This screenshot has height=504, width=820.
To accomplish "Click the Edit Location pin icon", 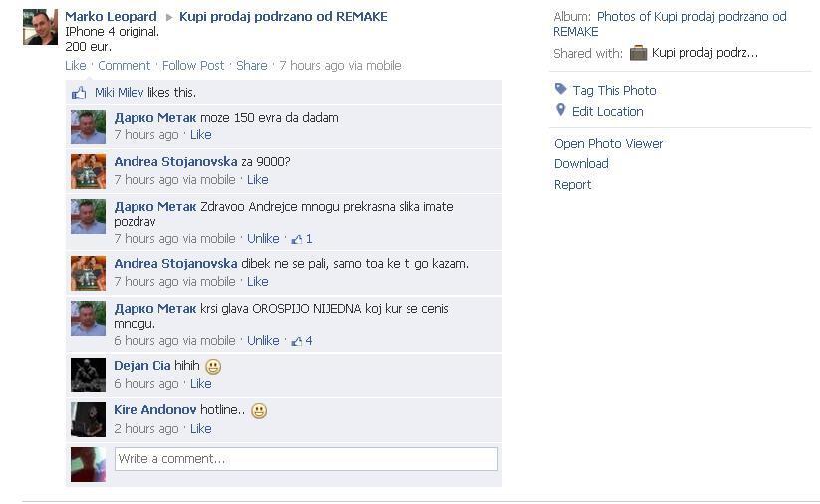I will pyautogui.click(x=560, y=110).
